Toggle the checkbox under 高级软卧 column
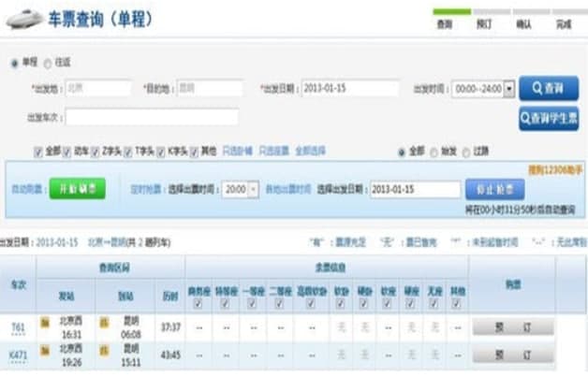 311,303
